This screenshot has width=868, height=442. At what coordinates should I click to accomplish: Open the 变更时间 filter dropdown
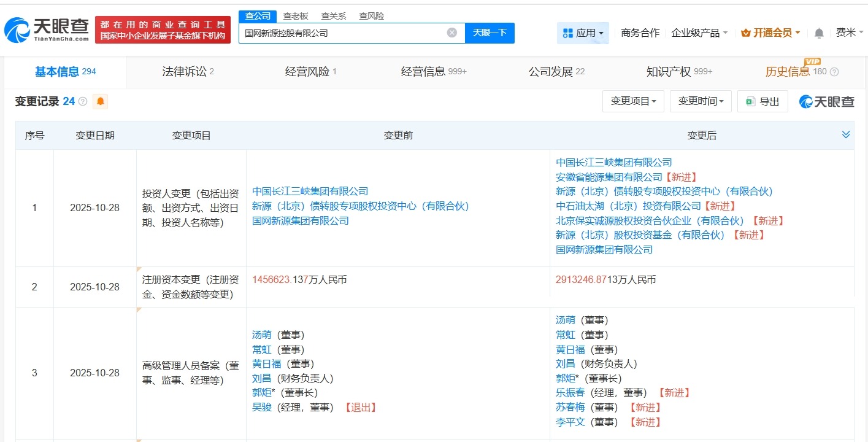pyautogui.click(x=701, y=101)
